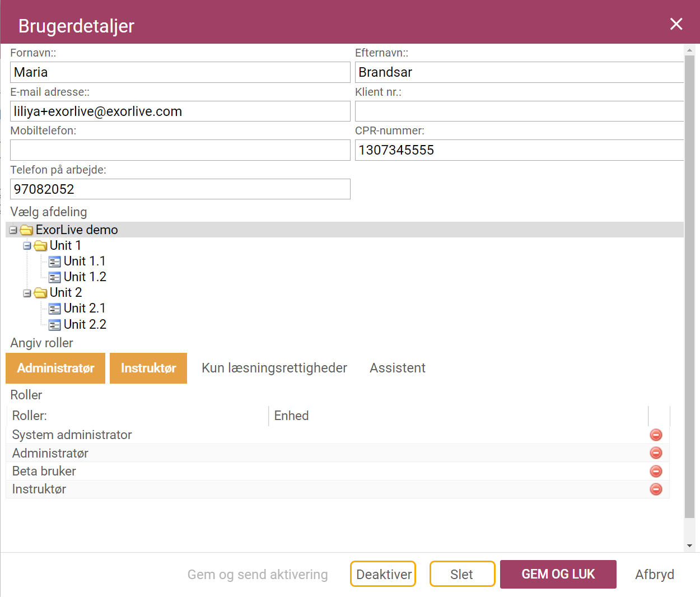Toggle the Administratør role button

point(55,368)
